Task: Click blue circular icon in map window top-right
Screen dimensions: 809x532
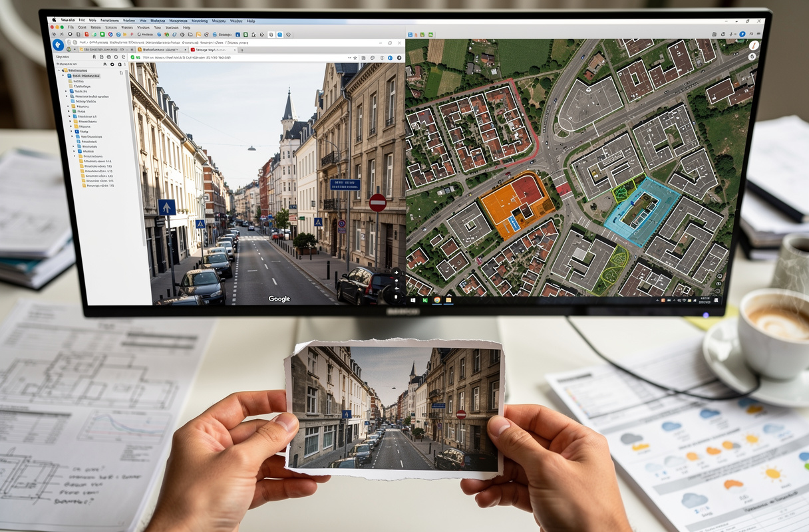Action: (742, 34)
